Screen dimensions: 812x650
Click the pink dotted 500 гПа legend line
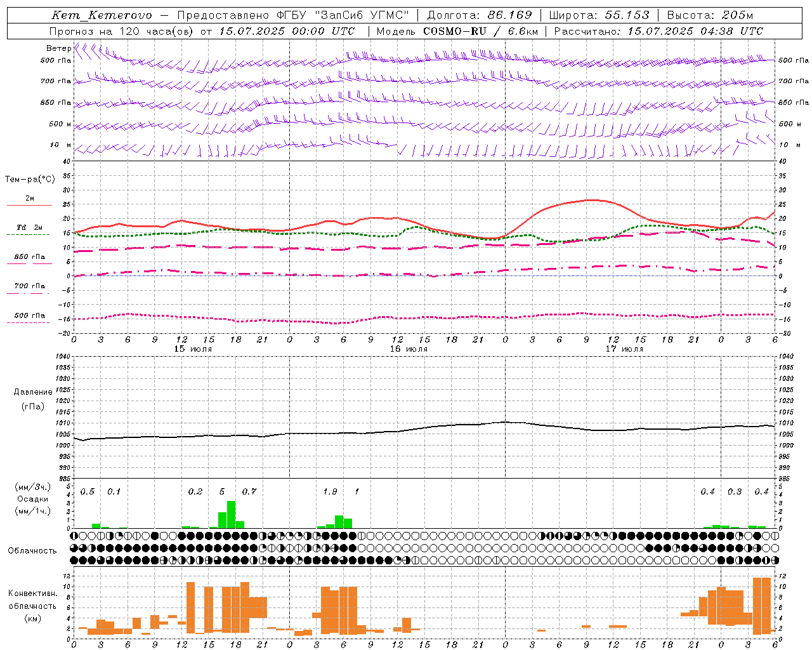pos(28,323)
